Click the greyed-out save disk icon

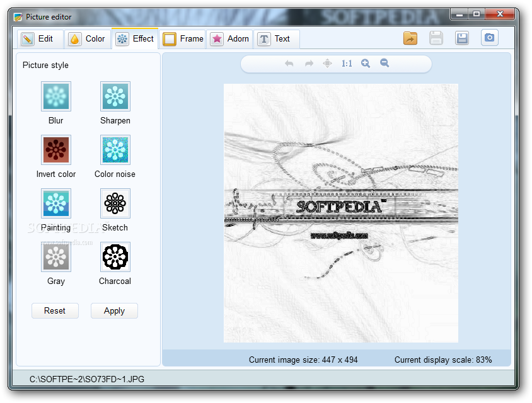click(x=436, y=38)
